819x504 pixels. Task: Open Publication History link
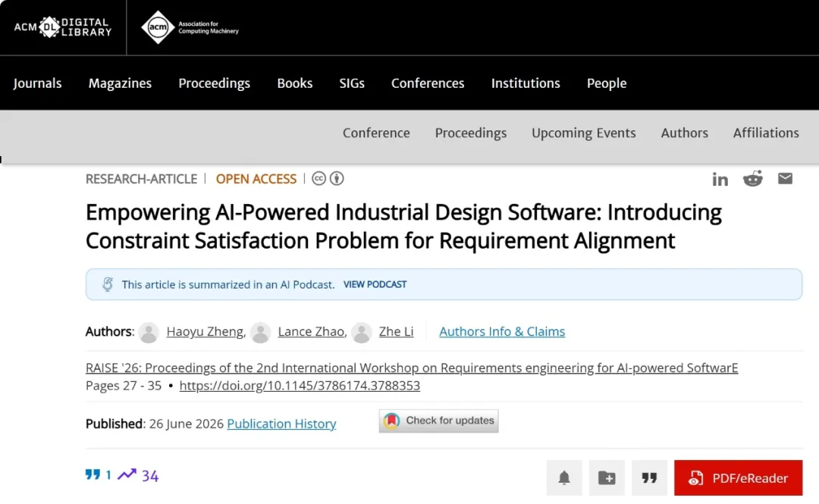(281, 424)
